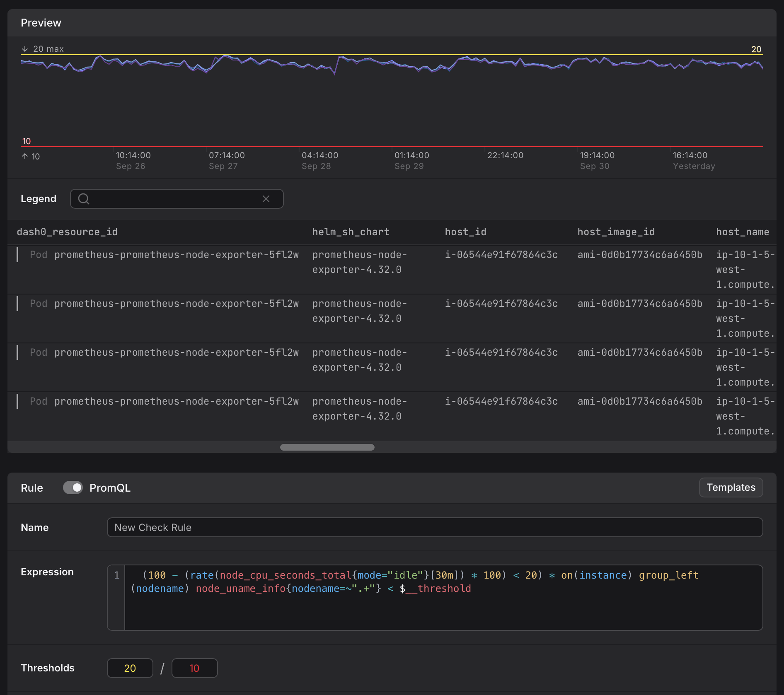The width and height of the screenshot is (784, 695).
Task: Click into the PromQL Expression editor
Action: [435, 598]
